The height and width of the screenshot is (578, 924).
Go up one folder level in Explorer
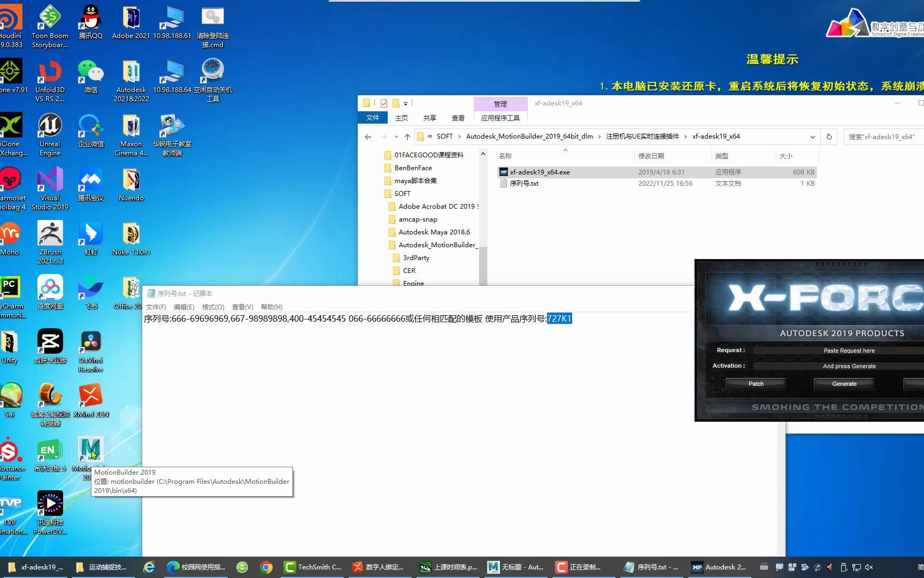point(407,137)
